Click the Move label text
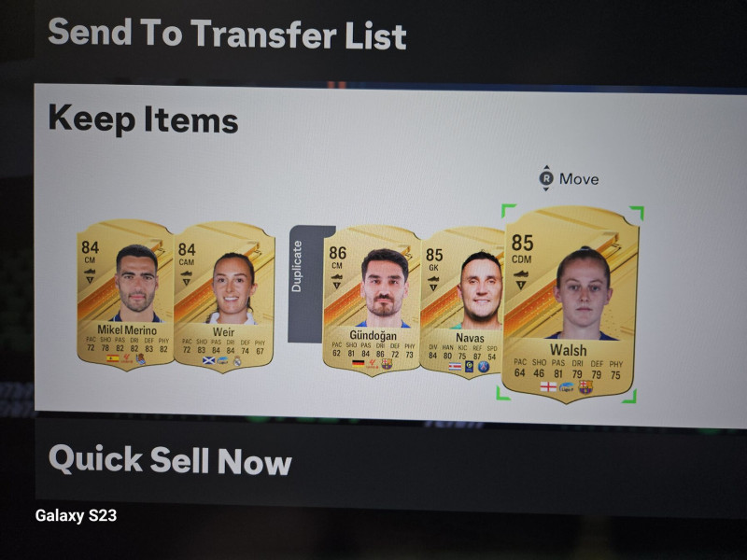The height and width of the screenshot is (560, 747). click(579, 179)
